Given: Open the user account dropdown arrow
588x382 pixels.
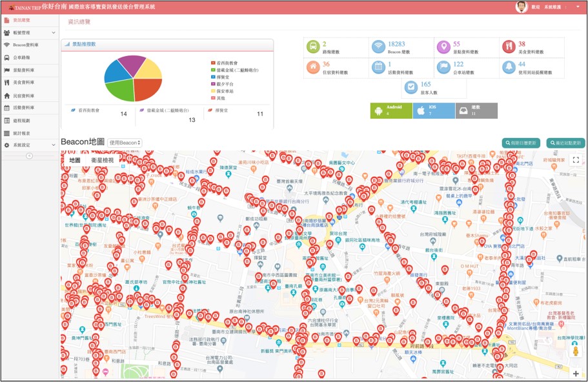Looking at the screenshot, I should click(578, 6).
